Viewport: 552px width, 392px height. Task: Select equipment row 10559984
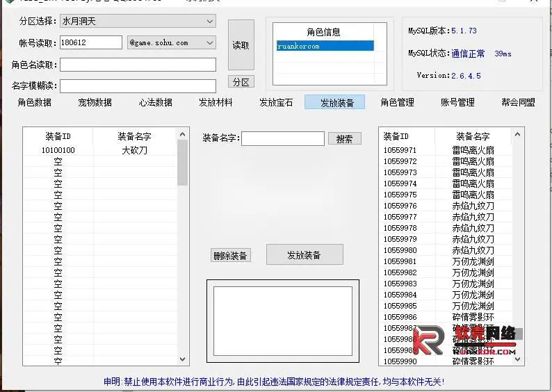tap(446, 295)
